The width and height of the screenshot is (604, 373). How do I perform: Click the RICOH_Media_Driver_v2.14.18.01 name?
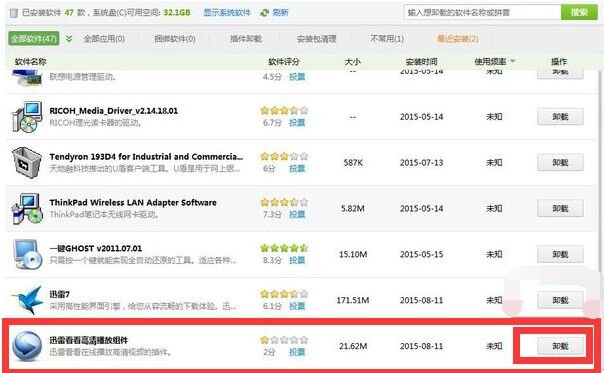tap(114, 111)
